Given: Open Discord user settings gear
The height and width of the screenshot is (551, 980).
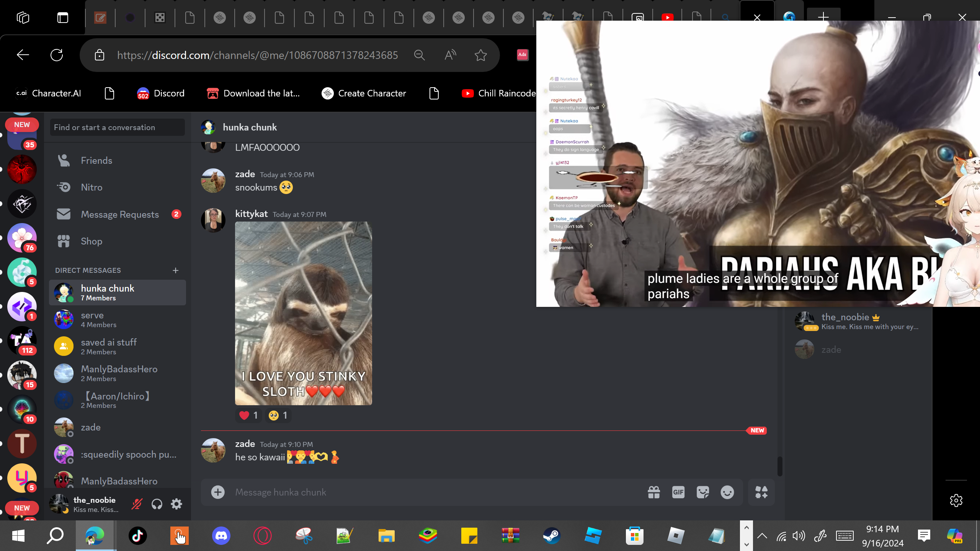Looking at the screenshot, I should [176, 504].
